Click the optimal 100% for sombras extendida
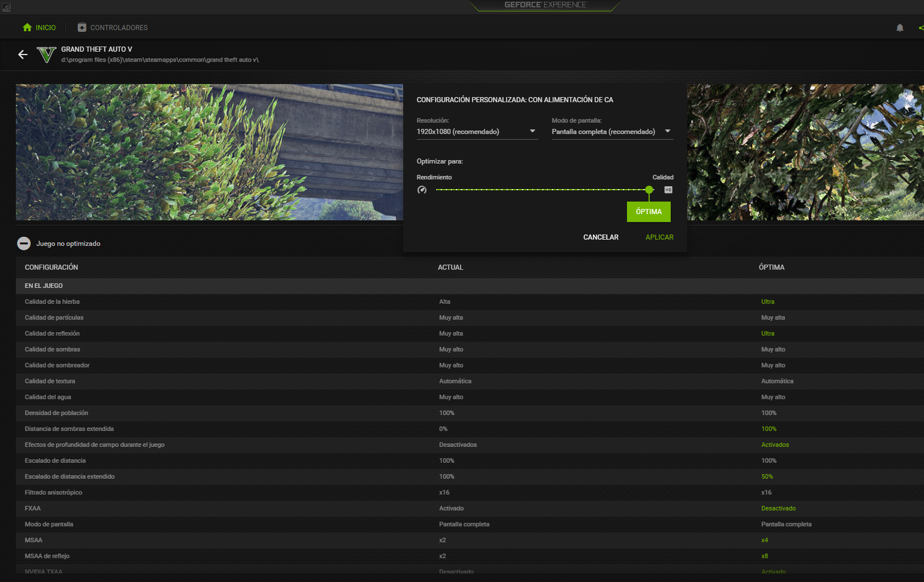This screenshot has height=582, width=924. pos(769,429)
